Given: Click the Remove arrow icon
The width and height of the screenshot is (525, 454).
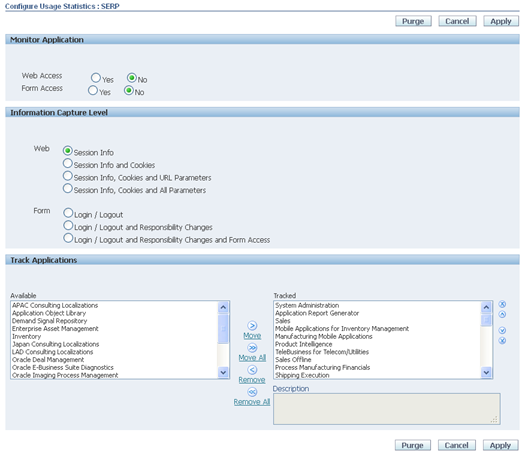Looking at the screenshot, I should tap(252, 370).
